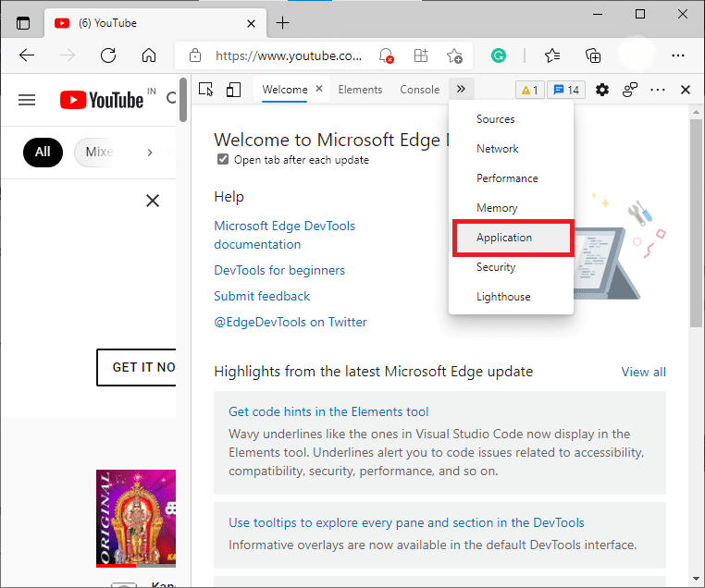Open Get code hints in Elements tool
This screenshot has width=705, height=588.
click(x=328, y=411)
